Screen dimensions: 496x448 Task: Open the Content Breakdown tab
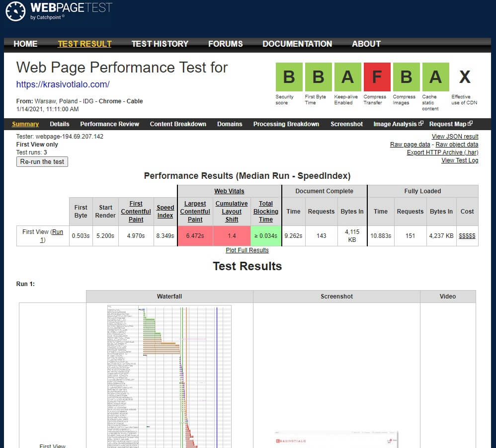[x=178, y=124]
